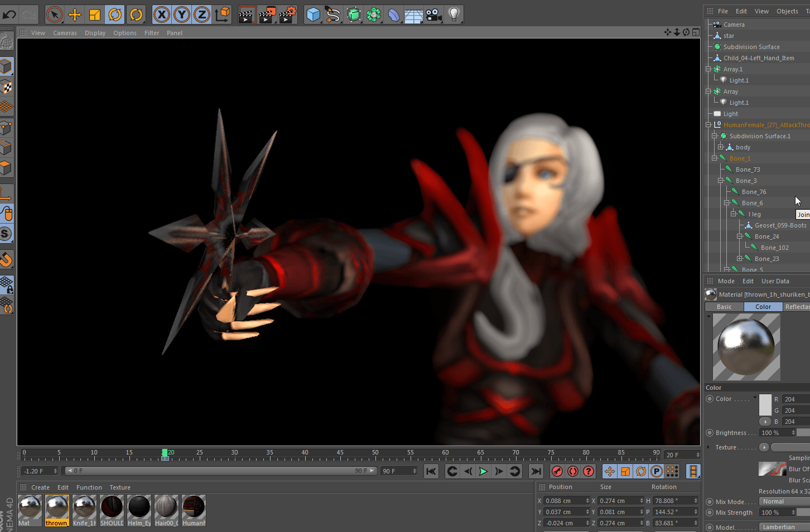Click the Rotation H input field
The width and height of the screenshot is (810, 532).
676,501
